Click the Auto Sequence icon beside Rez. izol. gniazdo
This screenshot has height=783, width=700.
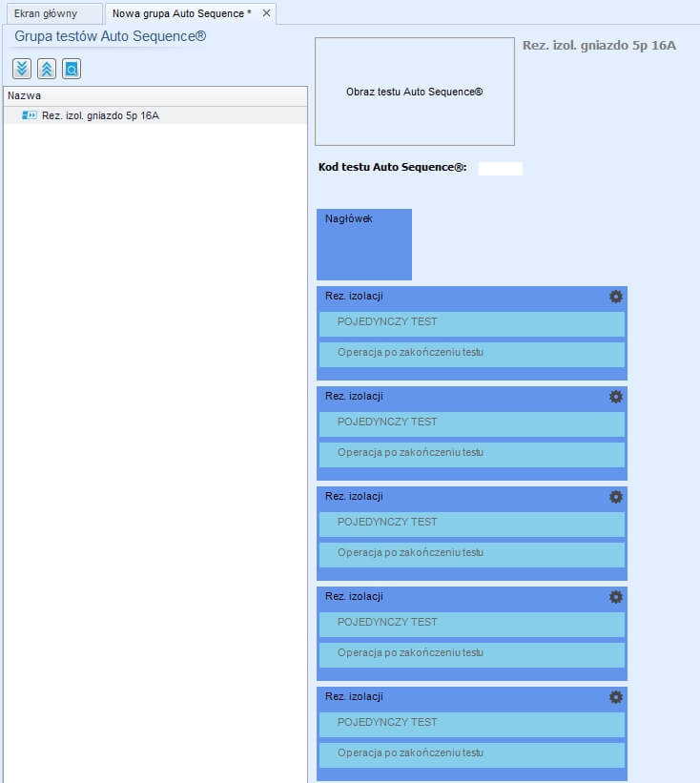point(30,115)
